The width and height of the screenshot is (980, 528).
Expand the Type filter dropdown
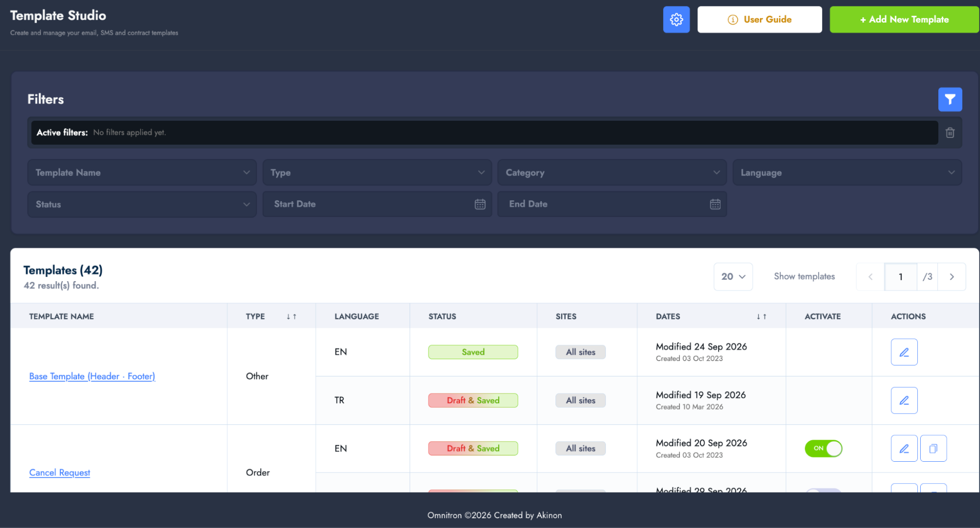(x=377, y=172)
